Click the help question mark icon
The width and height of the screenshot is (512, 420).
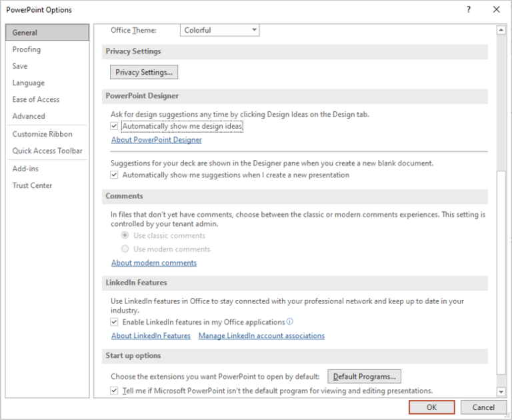pyautogui.click(x=469, y=9)
